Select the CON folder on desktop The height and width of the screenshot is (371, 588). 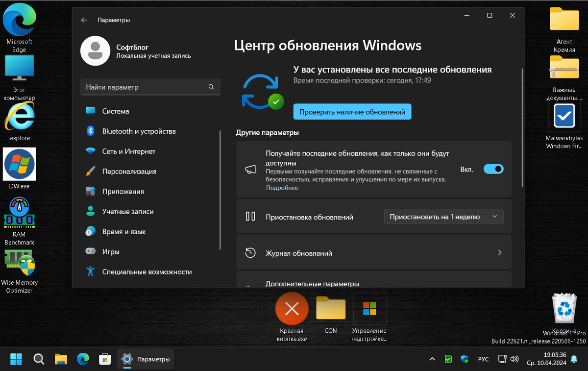(331, 315)
